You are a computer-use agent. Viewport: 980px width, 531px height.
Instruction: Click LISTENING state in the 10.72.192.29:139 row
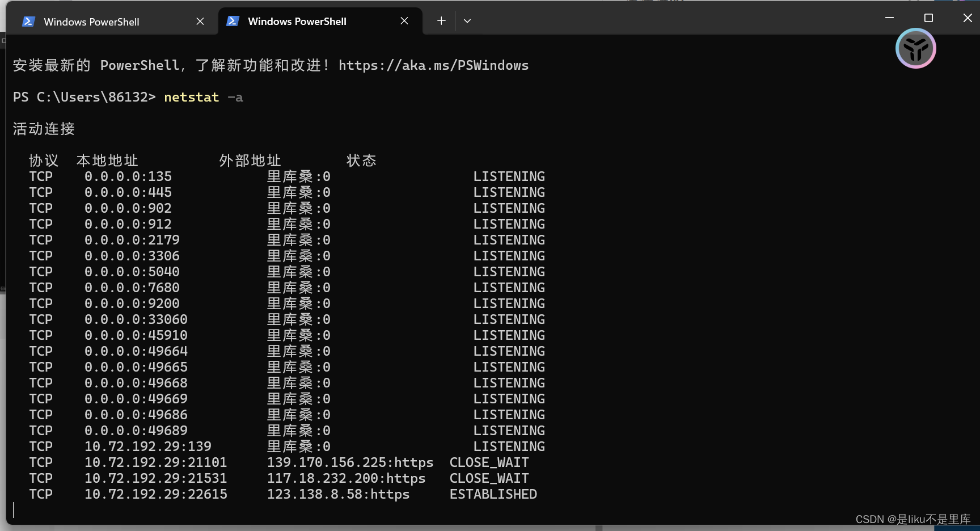pos(509,447)
